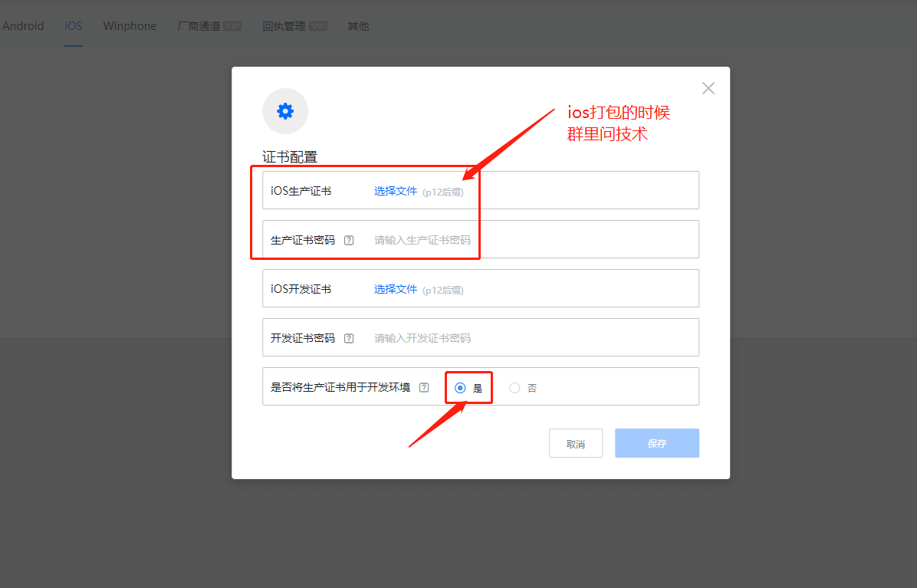This screenshot has width=917, height=588.
Task: Switch to the iOS tab
Action: 73,26
